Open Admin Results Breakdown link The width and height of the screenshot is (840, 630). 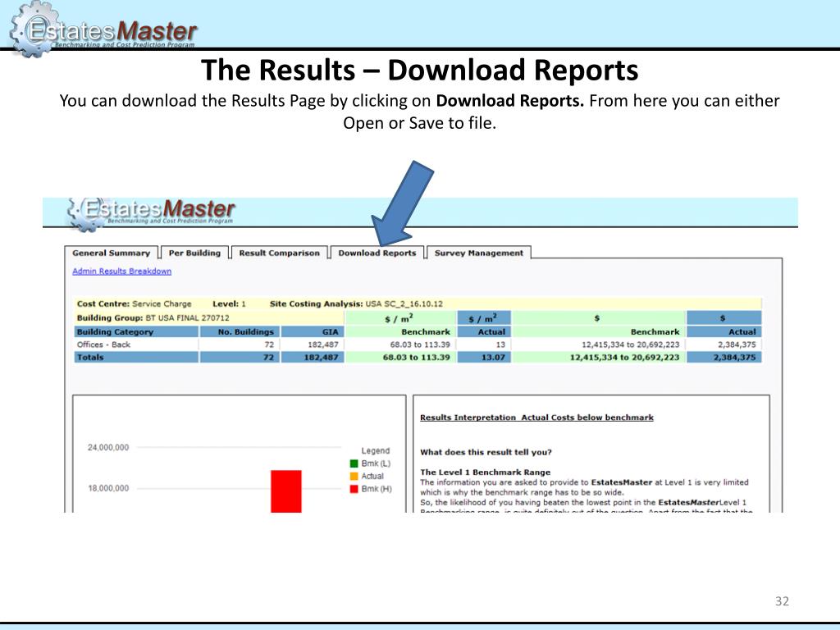tap(122, 271)
